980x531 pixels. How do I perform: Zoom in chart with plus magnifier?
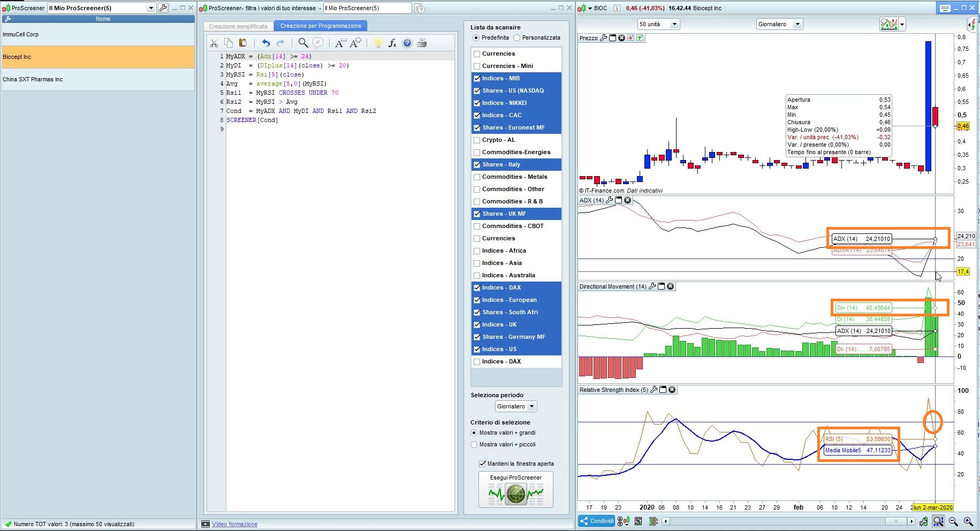tap(968, 521)
